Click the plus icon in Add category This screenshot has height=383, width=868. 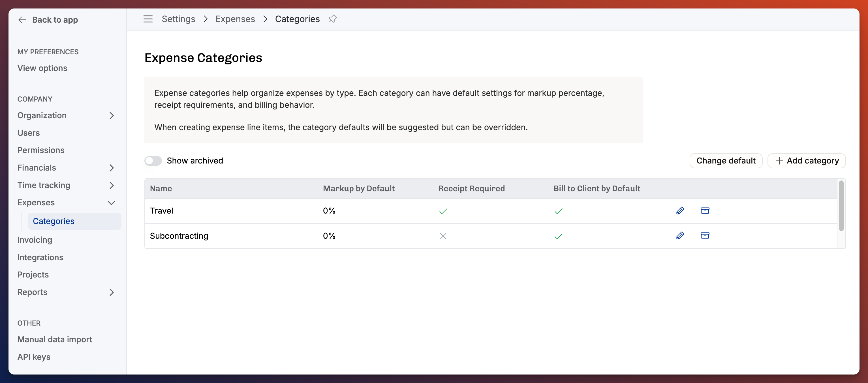(x=779, y=161)
